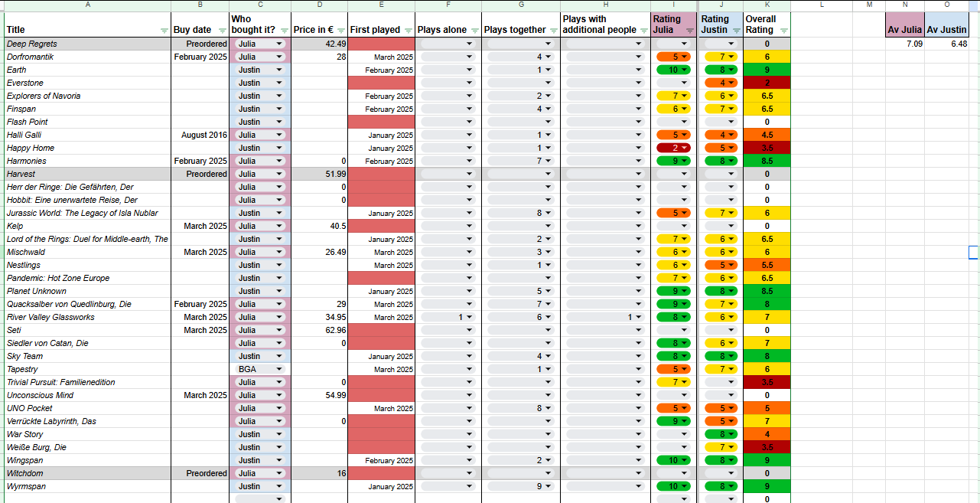Screen dimensions: 980x503
Task: Select the 'Av Justin' header cell
Action: pyautogui.click(x=947, y=24)
